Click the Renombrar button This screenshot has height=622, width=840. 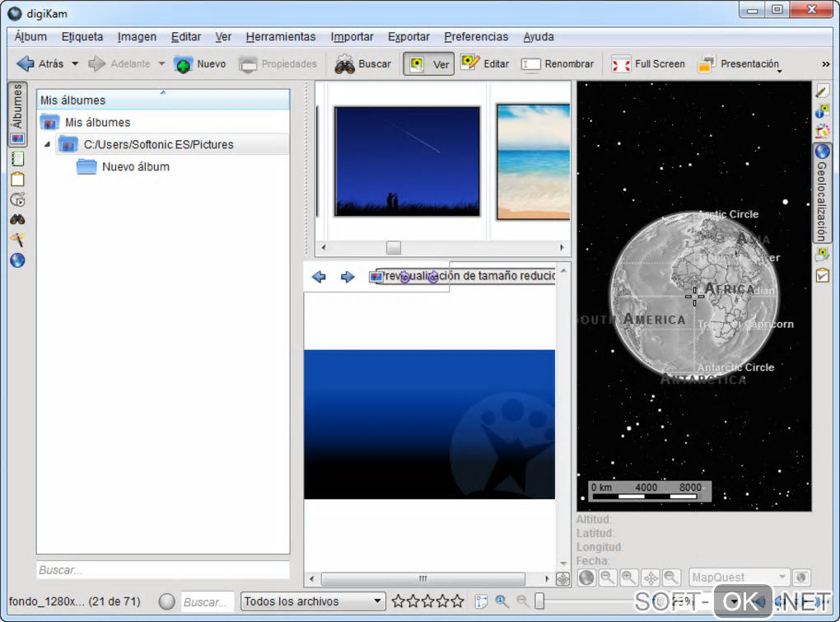point(558,63)
